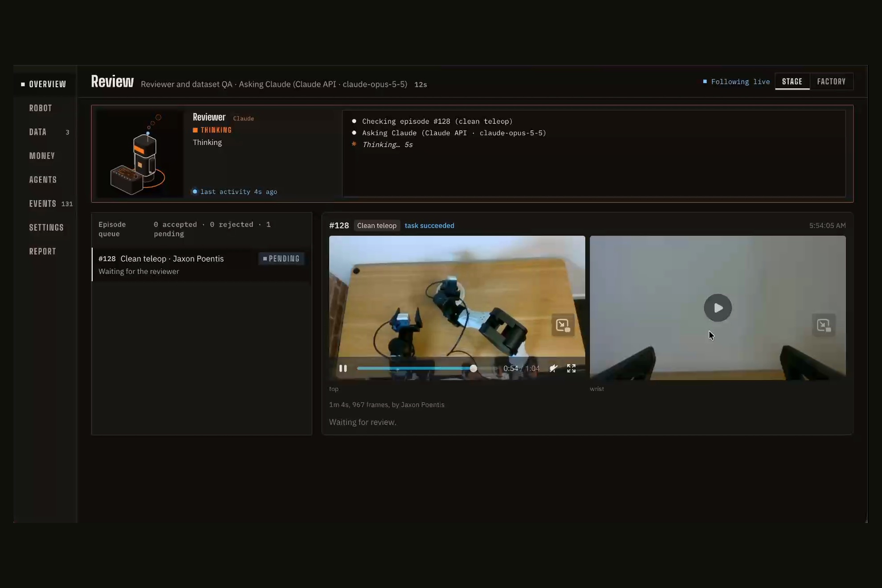Click the Claude label beside Reviewer
The width and height of the screenshot is (882, 588).
243,118
